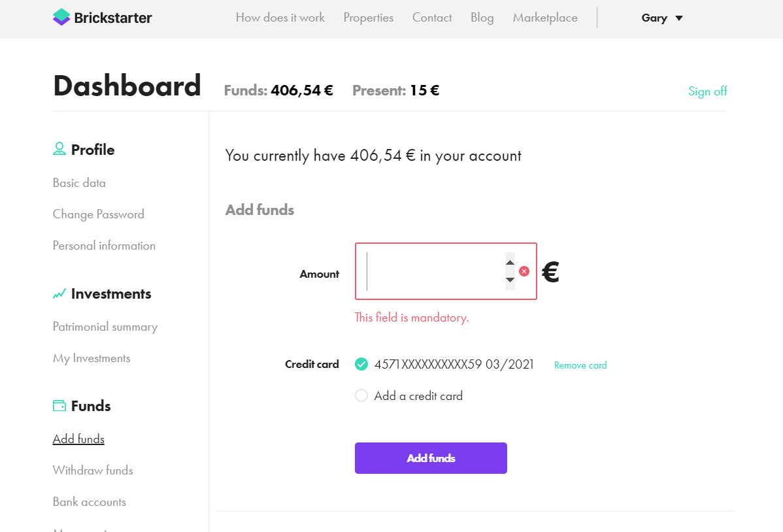The width and height of the screenshot is (783, 532).
Task: Click the Brickstarter logo icon
Action: pyautogui.click(x=61, y=17)
